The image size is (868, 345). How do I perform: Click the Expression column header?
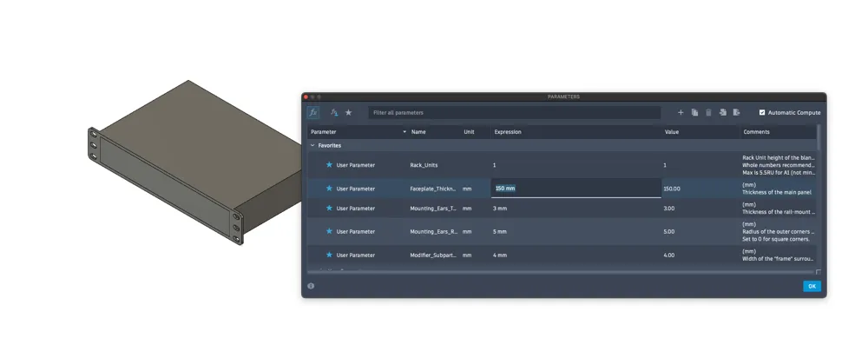(508, 132)
